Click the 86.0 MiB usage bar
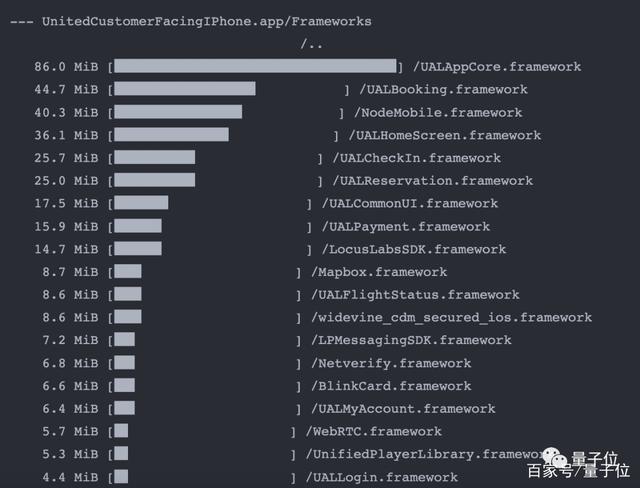The width and height of the screenshot is (640, 488). coord(255,66)
